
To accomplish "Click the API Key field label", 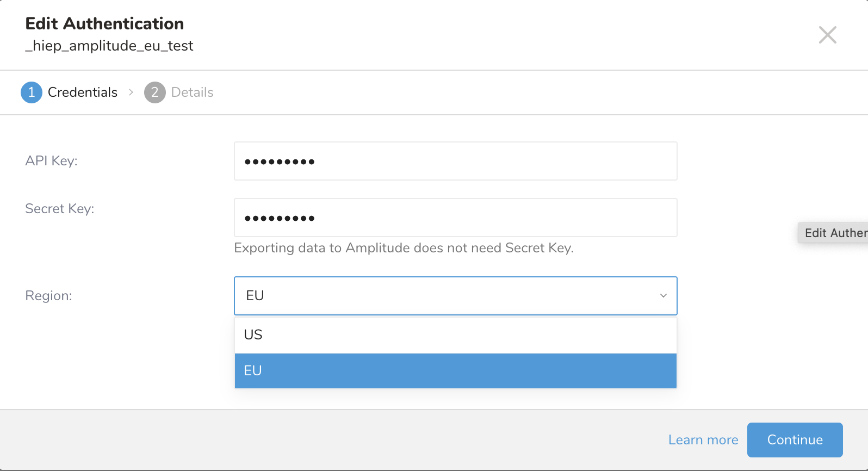I will pos(52,161).
